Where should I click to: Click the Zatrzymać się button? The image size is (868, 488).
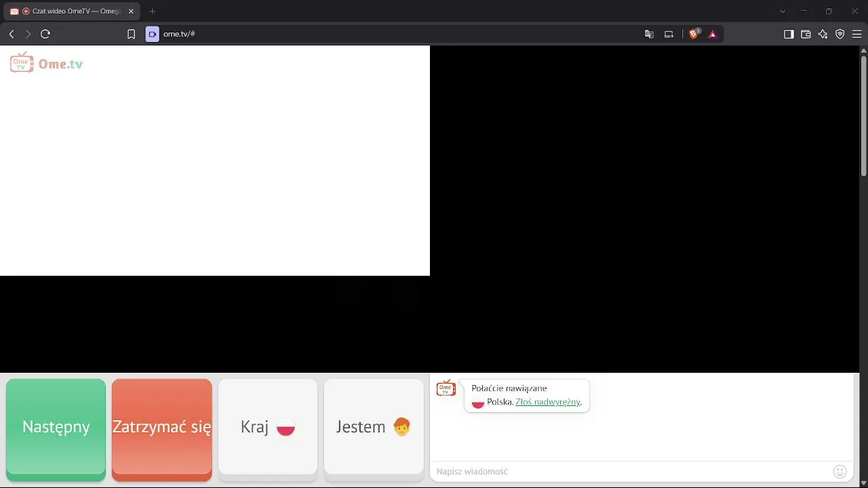click(x=161, y=430)
